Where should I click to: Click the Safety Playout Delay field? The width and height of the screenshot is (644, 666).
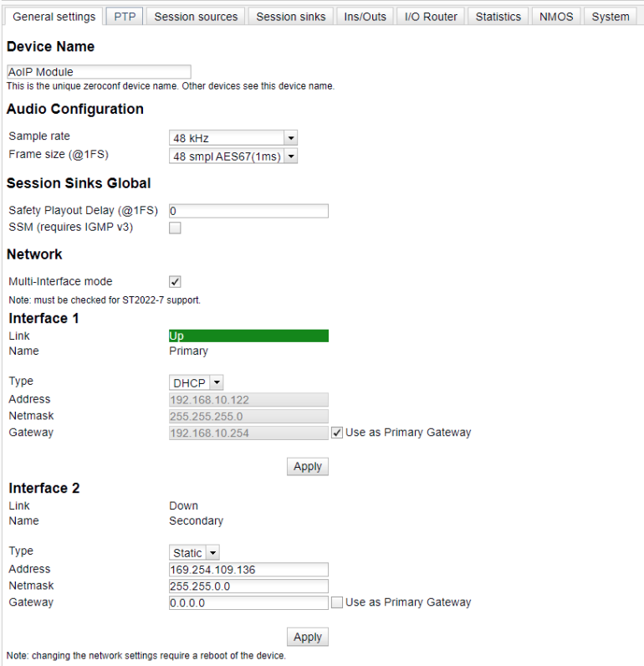pyautogui.click(x=248, y=211)
